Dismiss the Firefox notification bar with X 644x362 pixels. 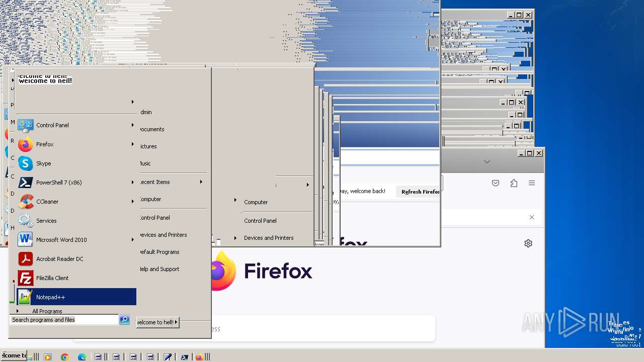coord(532,217)
